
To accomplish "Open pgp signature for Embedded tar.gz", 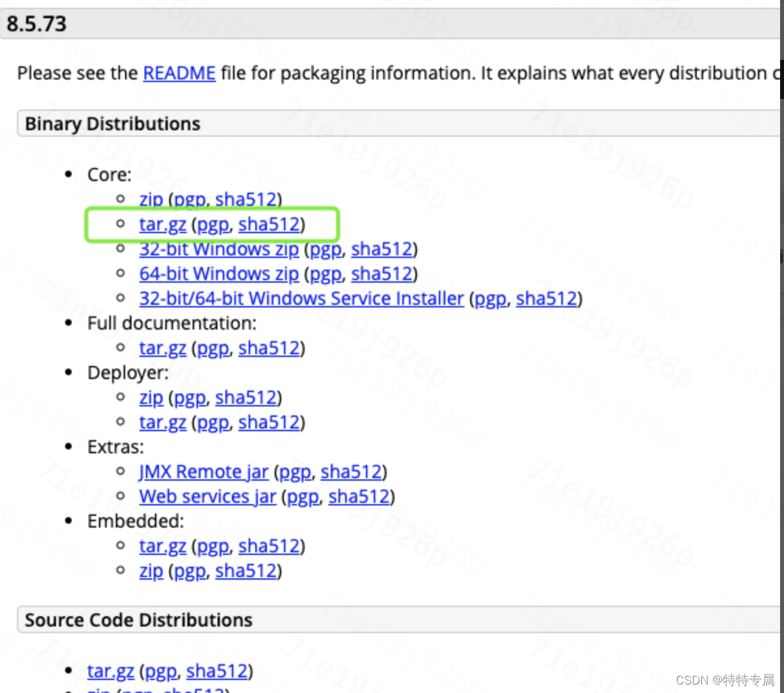I will point(212,546).
